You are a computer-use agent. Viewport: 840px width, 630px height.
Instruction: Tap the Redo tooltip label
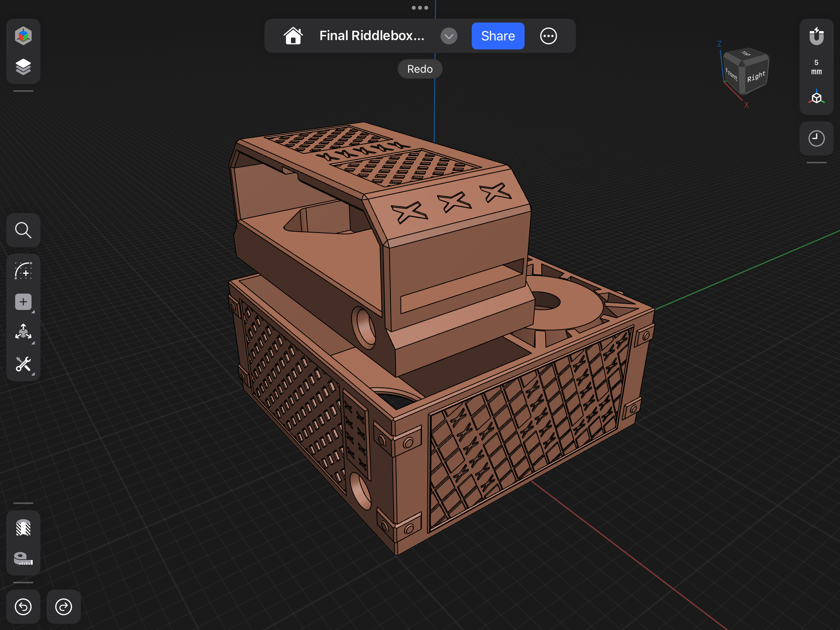(420, 69)
